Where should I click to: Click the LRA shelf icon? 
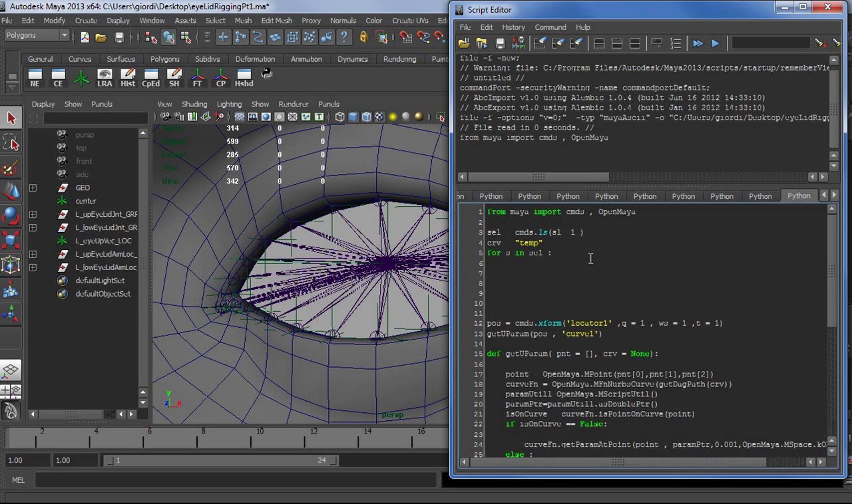105,78
